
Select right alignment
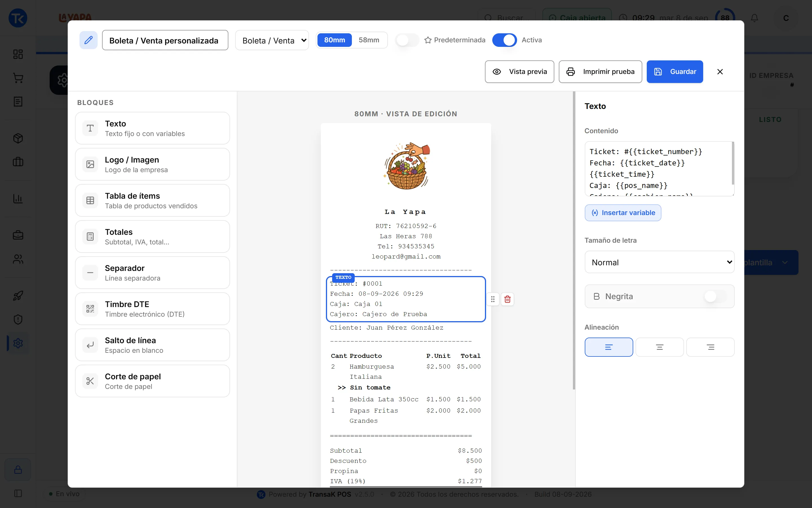coord(710,347)
